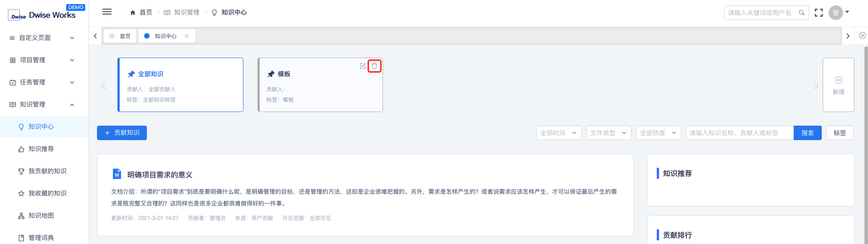Click the 标签 button next to search
Image resolution: width=868 pixels, height=244 pixels.
click(x=839, y=133)
